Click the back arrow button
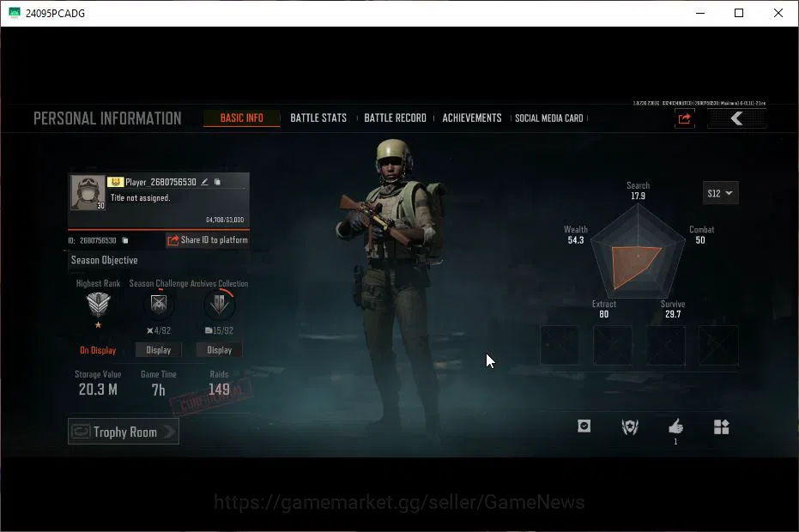The height and width of the screenshot is (532, 799). [736, 118]
